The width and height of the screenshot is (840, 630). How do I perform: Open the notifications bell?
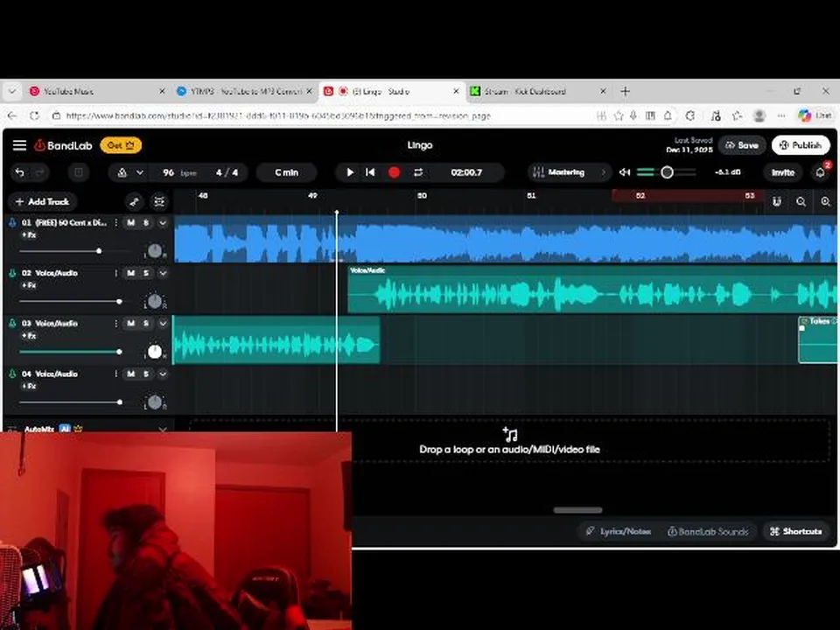820,172
